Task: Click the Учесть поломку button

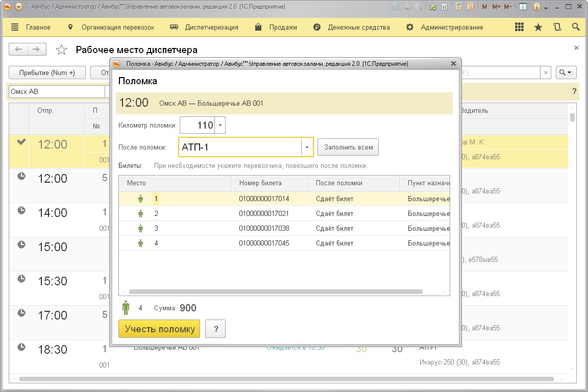Action: click(159, 329)
